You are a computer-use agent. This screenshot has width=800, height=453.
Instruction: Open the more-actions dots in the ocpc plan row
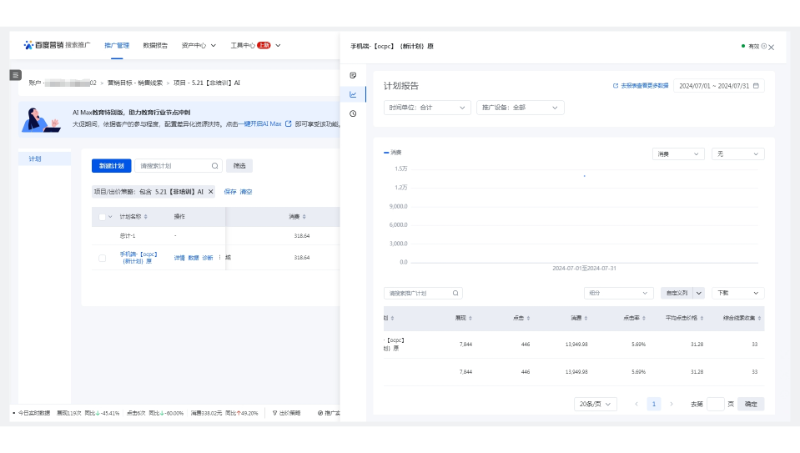tap(219, 258)
